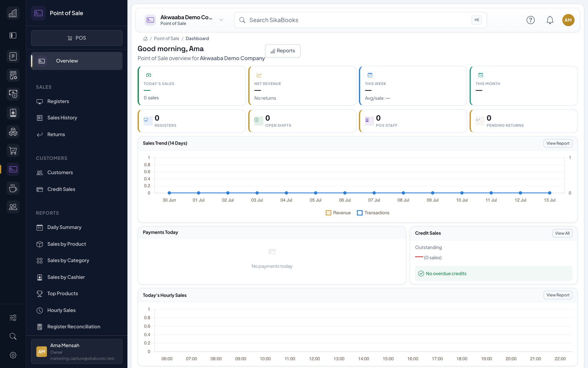The image size is (588, 368).
Task: Open the shopping cart module icon
Action: pyautogui.click(x=13, y=151)
